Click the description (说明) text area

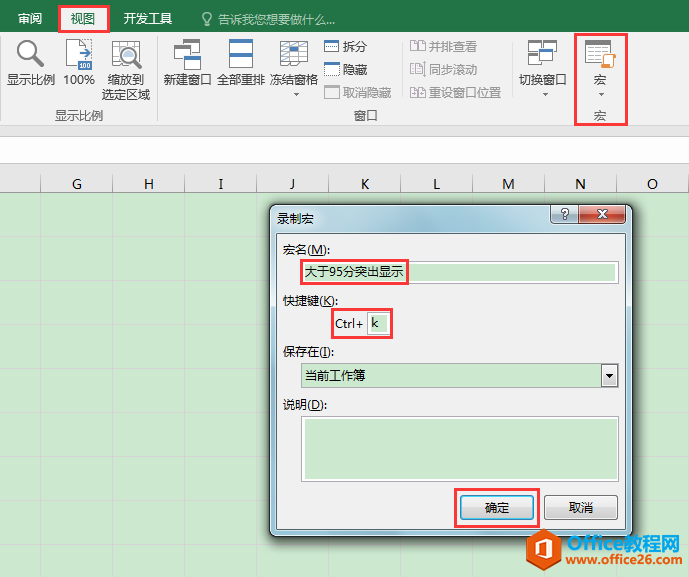460,449
